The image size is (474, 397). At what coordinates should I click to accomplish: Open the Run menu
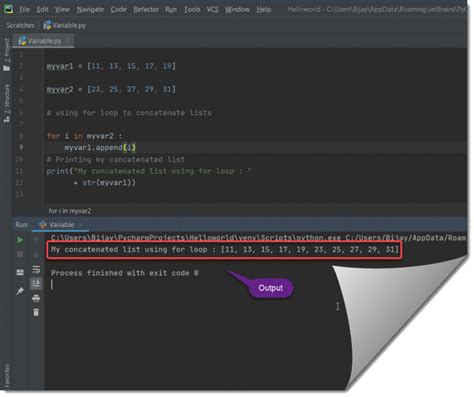(171, 9)
